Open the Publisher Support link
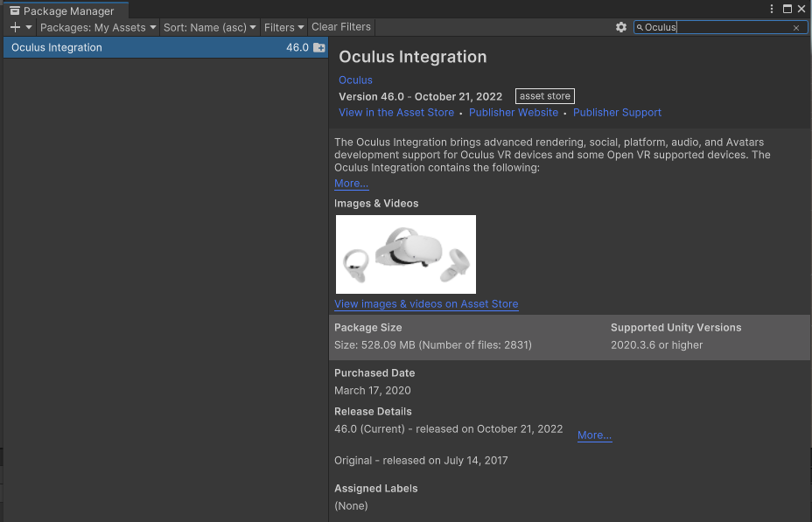 (617, 113)
